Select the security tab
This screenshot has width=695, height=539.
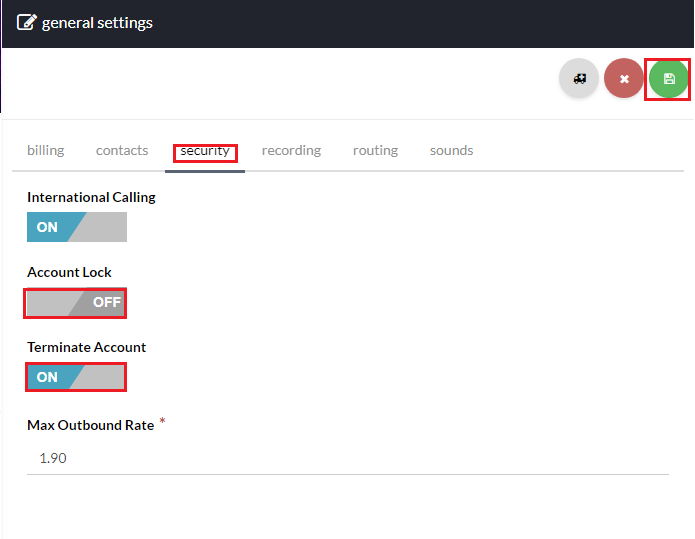[x=205, y=151]
